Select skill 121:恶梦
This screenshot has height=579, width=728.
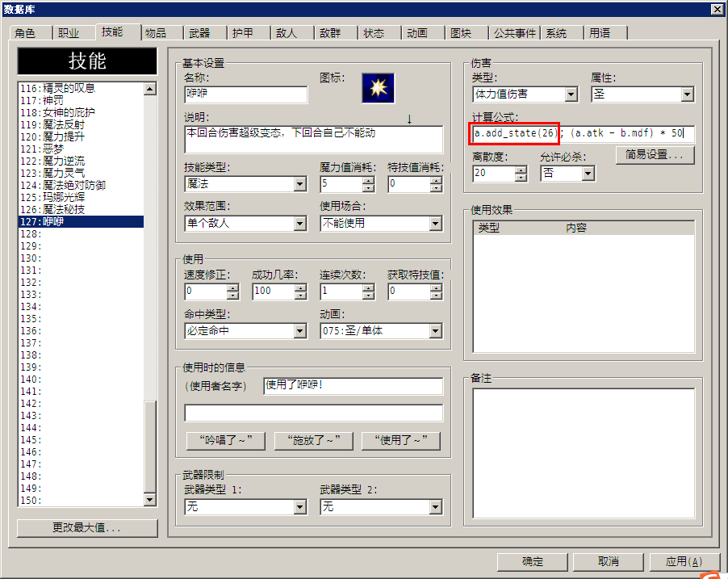pyautogui.click(x=82, y=149)
